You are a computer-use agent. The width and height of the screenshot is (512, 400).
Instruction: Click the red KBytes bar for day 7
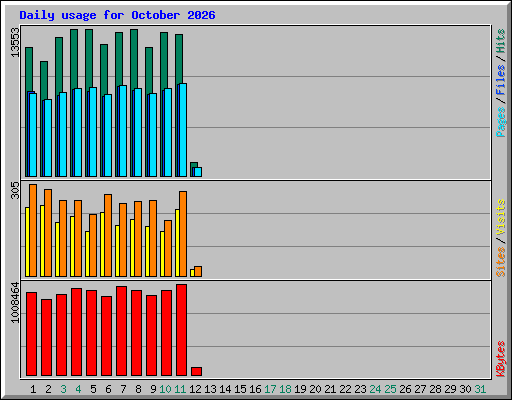(x=121, y=331)
